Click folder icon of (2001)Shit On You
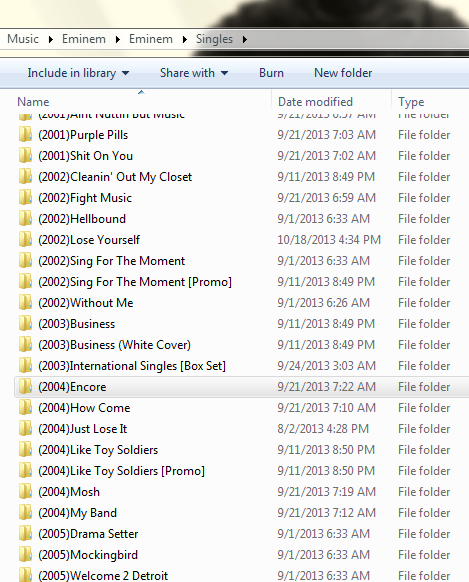 coord(25,156)
